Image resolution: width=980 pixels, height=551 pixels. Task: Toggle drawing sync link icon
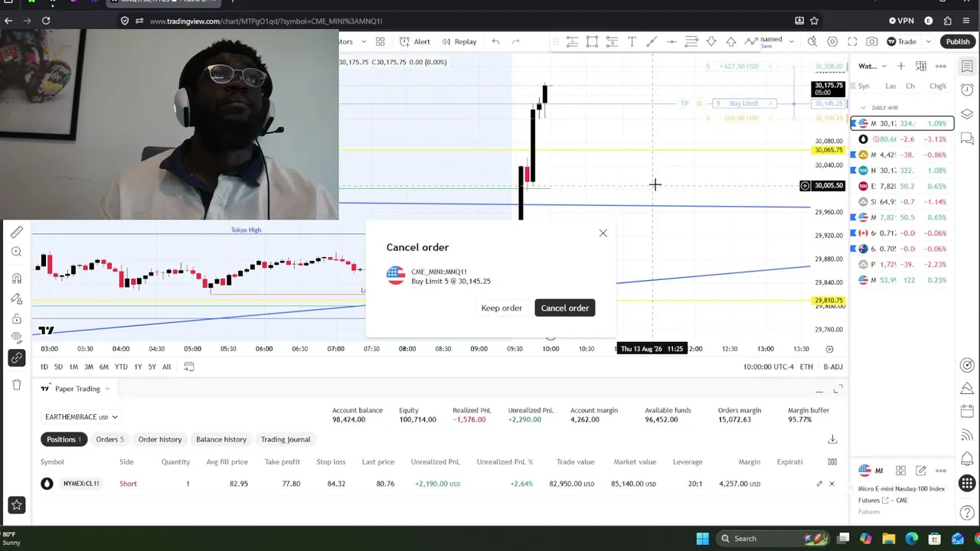[17, 357]
